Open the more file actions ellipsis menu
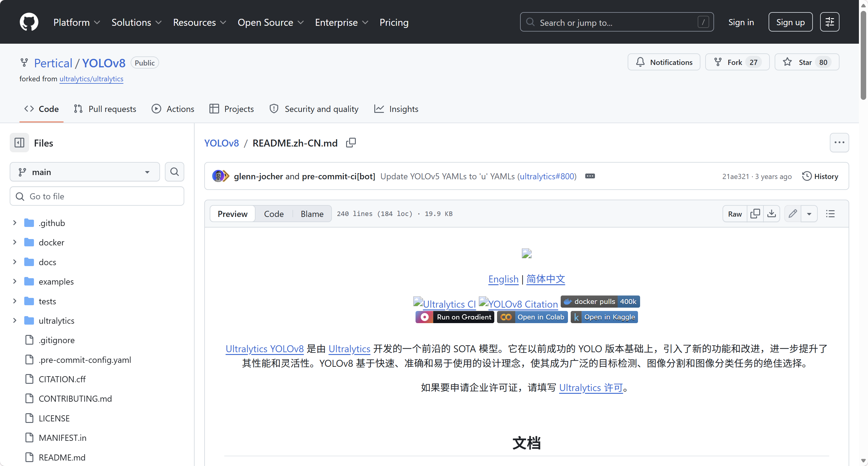Screen dimensions: 868x466 (839, 143)
